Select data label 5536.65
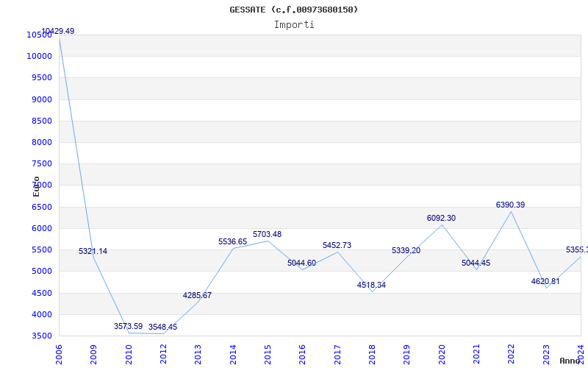The height and width of the screenshot is (368, 588). [233, 242]
